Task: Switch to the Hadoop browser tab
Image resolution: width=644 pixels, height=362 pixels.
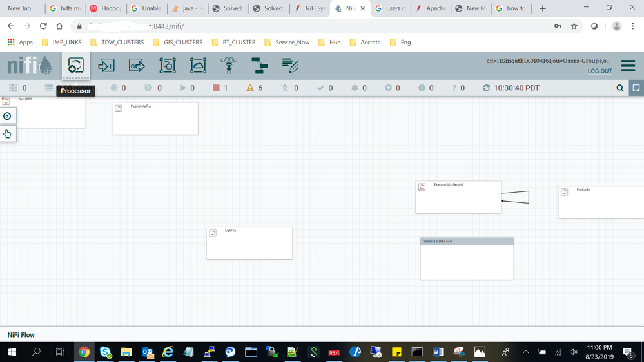Action: pos(106,8)
